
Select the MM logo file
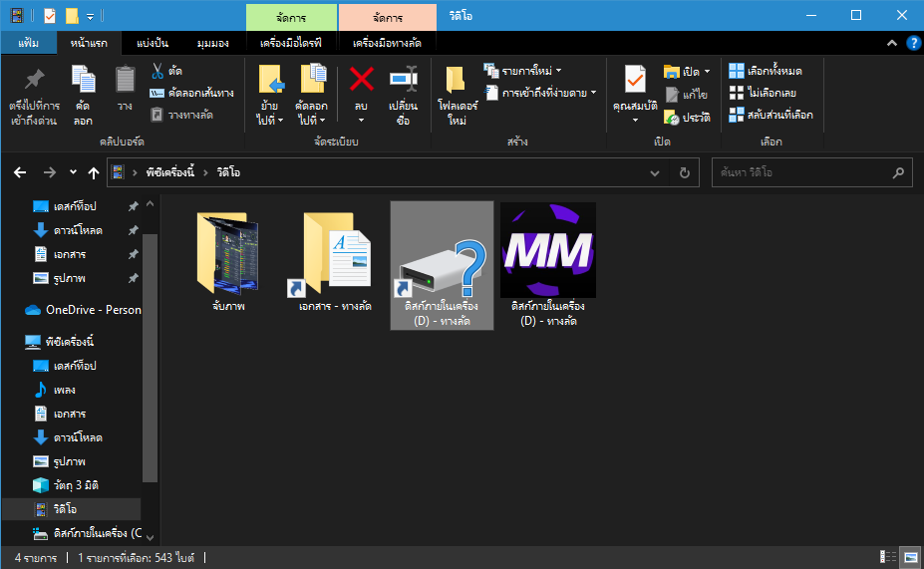click(548, 265)
